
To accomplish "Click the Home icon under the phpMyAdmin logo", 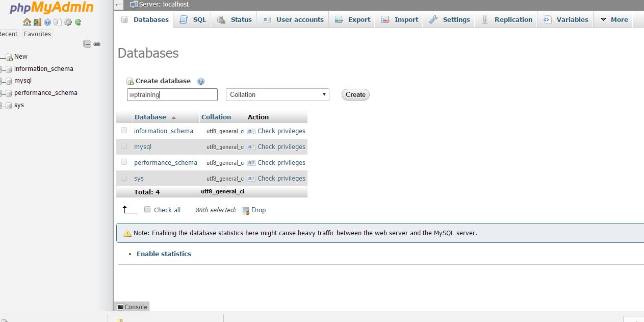I will pos(27,22).
